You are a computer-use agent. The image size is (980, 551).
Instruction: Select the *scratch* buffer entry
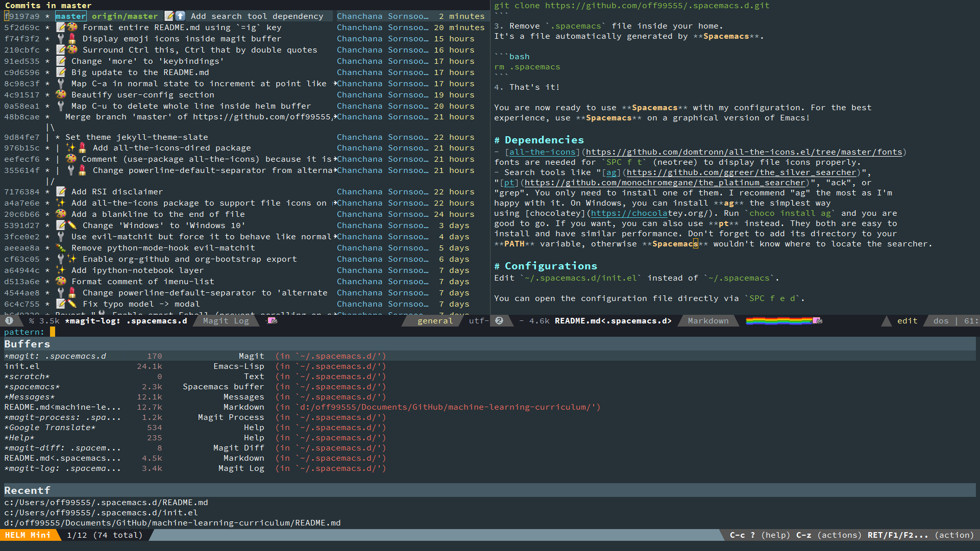(490, 377)
